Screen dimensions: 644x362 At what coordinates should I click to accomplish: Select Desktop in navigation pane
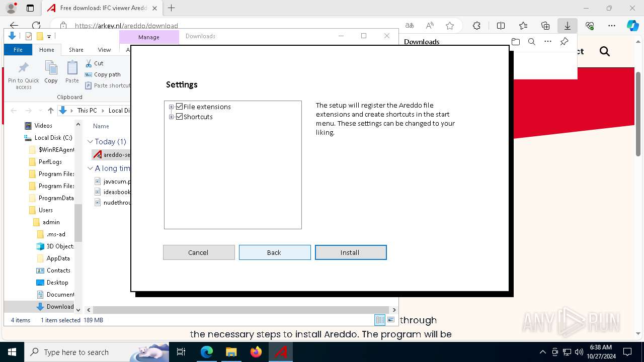click(57, 283)
